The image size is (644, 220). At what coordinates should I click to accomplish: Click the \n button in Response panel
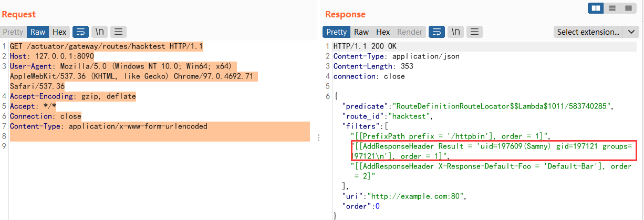(x=455, y=32)
